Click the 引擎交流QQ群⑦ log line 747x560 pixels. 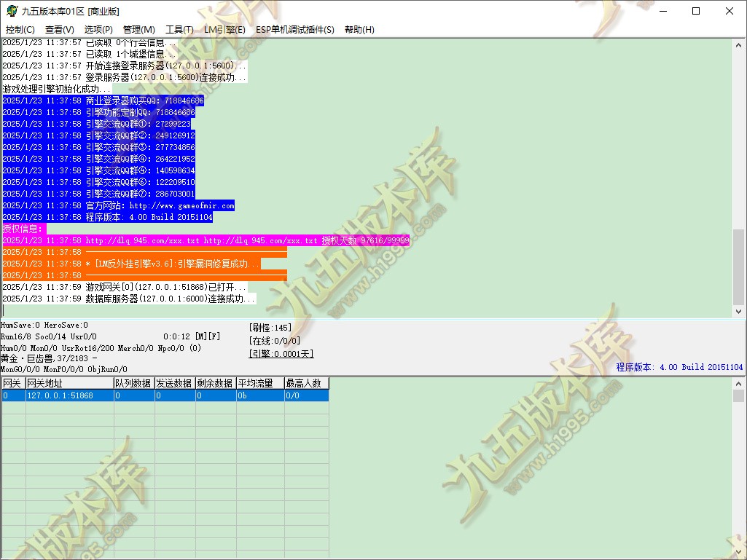pos(98,194)
